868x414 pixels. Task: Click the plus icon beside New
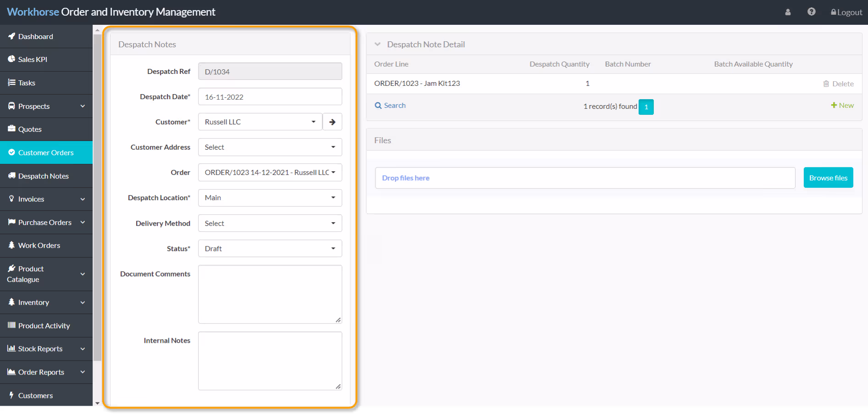(834, 105)
